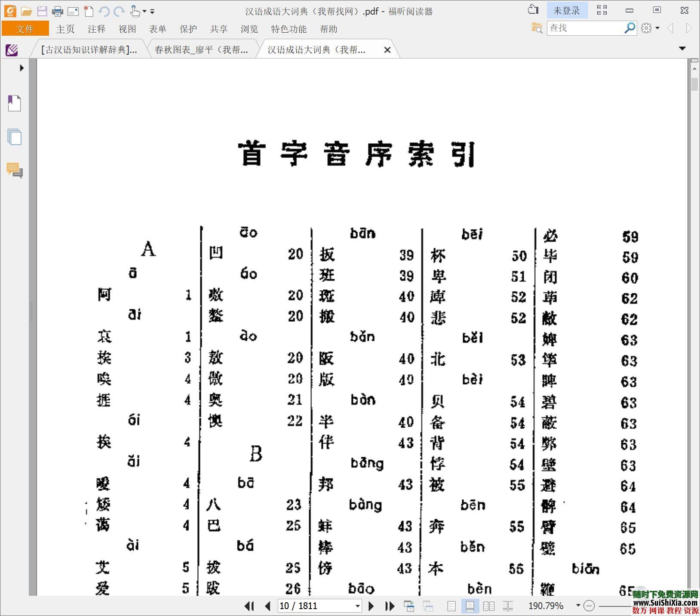
Task: Click the next page arrow button
Action: tap(371, 606)
